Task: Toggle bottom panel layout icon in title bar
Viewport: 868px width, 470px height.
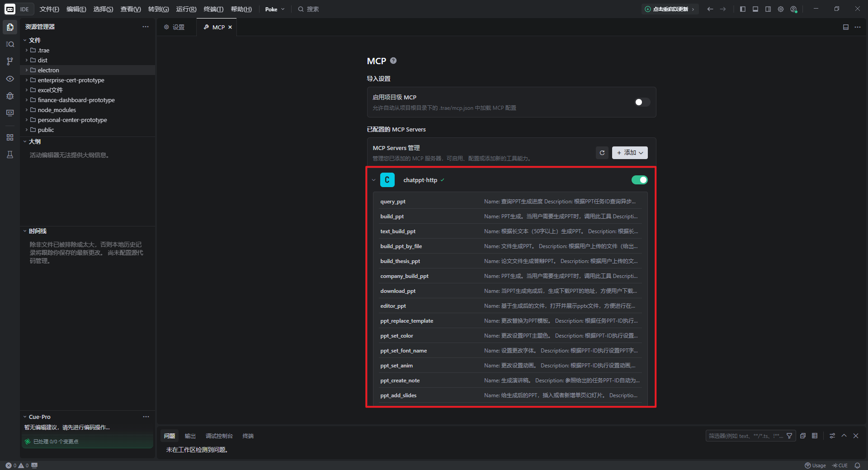Action: (x=755, y=9)
